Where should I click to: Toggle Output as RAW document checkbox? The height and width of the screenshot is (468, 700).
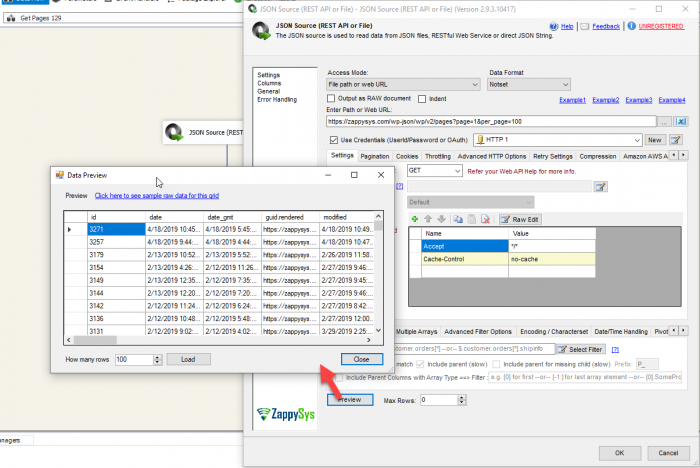pyautogui.click(x=331, y=98)
